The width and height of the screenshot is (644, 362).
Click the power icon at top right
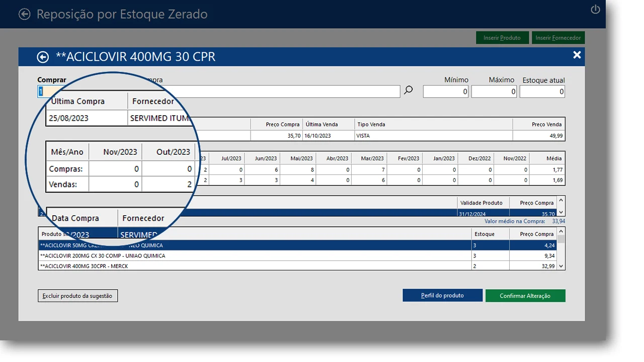[x=595, y=10]
